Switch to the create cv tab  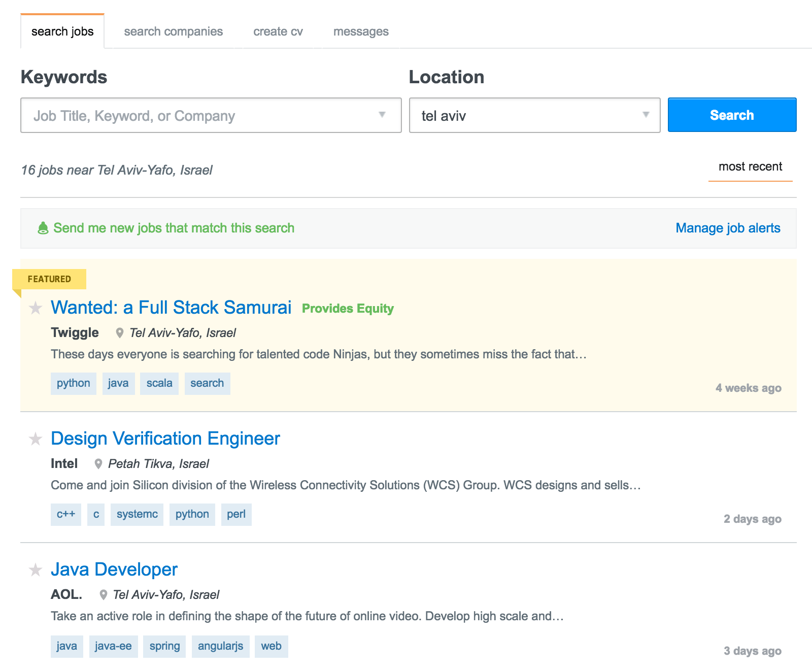(278, 31)
